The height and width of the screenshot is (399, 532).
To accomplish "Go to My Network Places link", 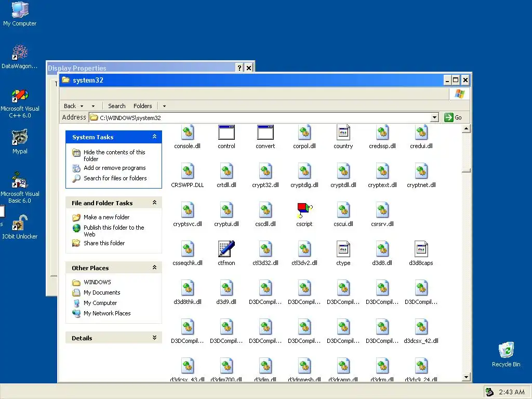I will (x=107, y=313).
